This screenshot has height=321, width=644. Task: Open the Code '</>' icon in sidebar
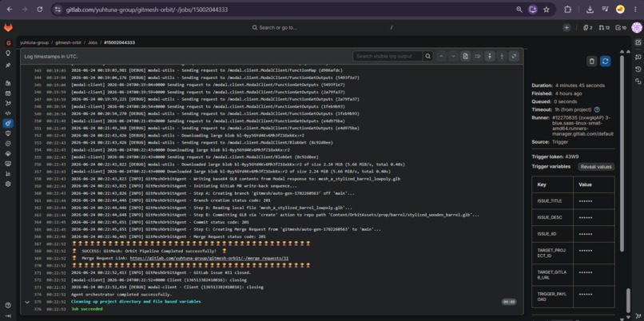coord(8,113)
